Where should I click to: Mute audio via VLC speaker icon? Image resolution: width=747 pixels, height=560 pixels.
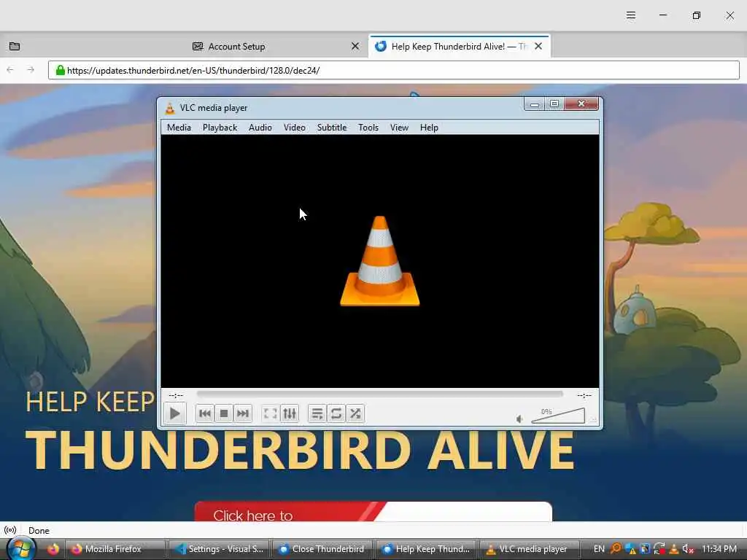[519, 419]
